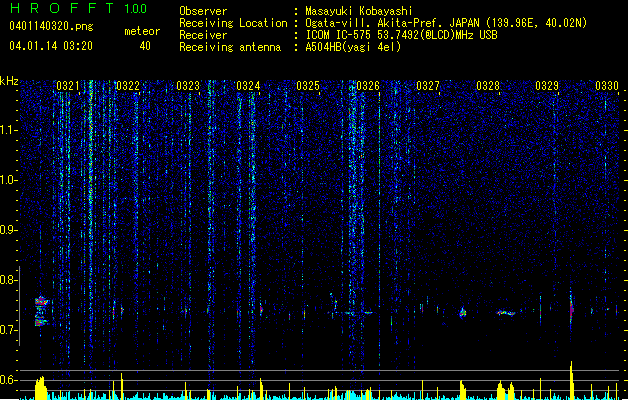The width and height of the screenshot is (629, 400).
Task: Click the Observer label
Action: (x=203, y=11)
